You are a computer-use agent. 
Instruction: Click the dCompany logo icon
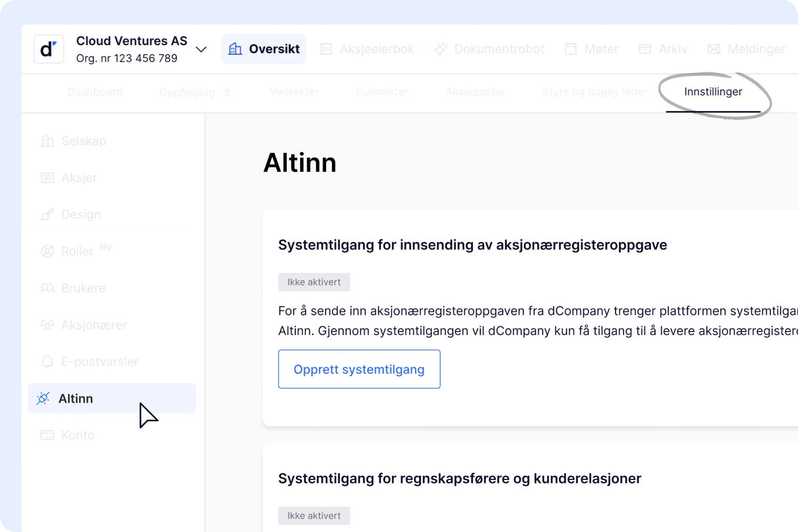coord(48,49)
